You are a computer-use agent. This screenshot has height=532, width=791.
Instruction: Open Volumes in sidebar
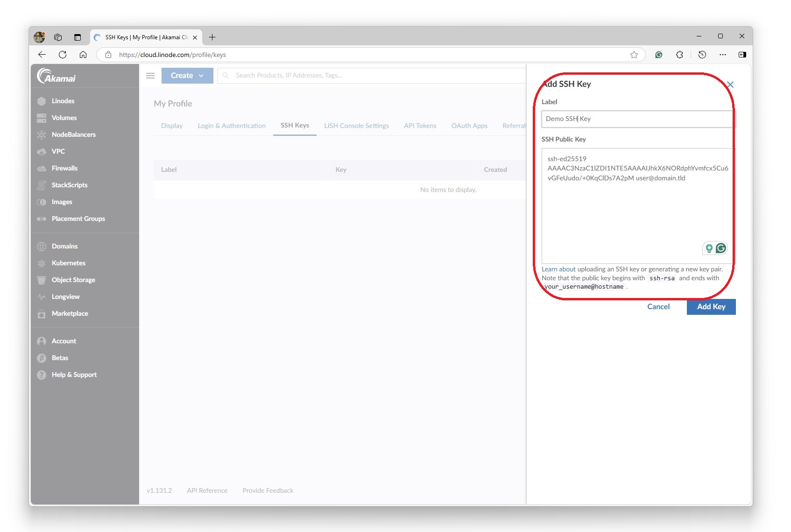pyautogui.click(x=64, y=118)
